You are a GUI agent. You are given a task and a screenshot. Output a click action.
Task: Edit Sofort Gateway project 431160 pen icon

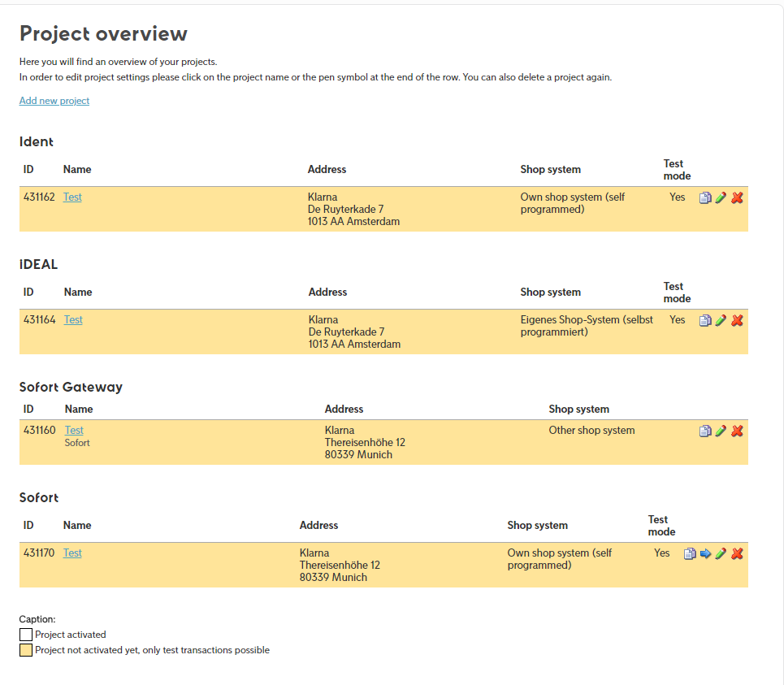tap(721, 431)
